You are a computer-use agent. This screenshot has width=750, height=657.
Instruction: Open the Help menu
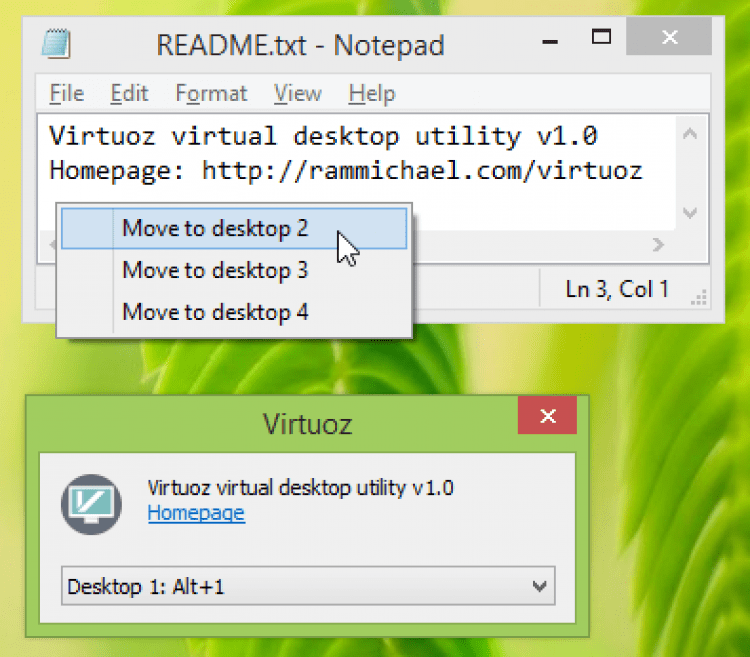[372, 94]
